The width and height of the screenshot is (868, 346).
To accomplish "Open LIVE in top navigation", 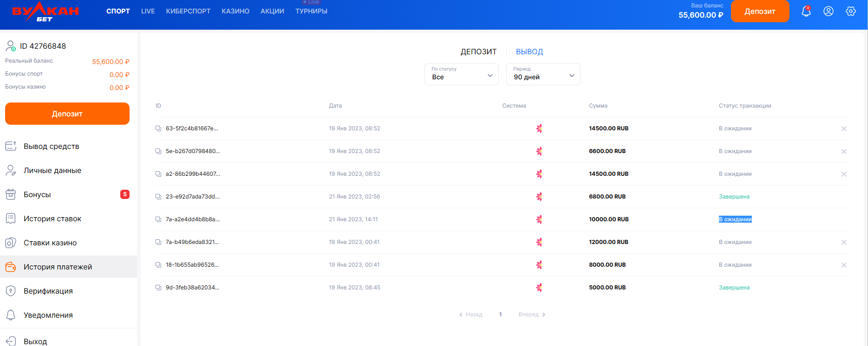I will tap(148, 11).
